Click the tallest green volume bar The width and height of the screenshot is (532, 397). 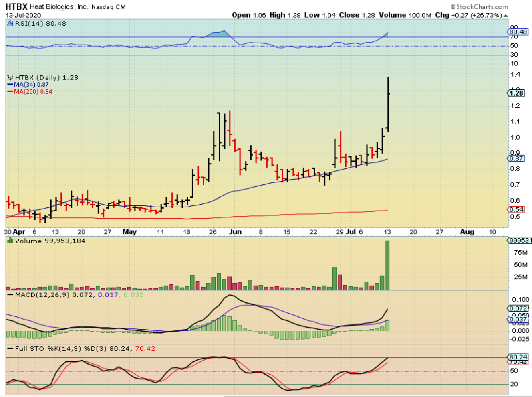pos(387,265)
